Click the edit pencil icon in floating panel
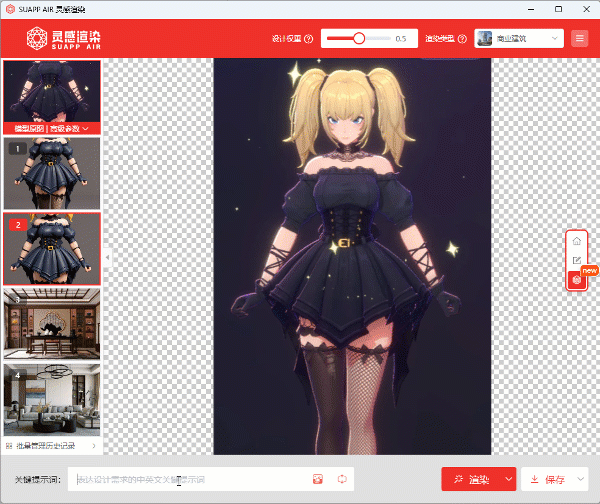 coord(576,261)
